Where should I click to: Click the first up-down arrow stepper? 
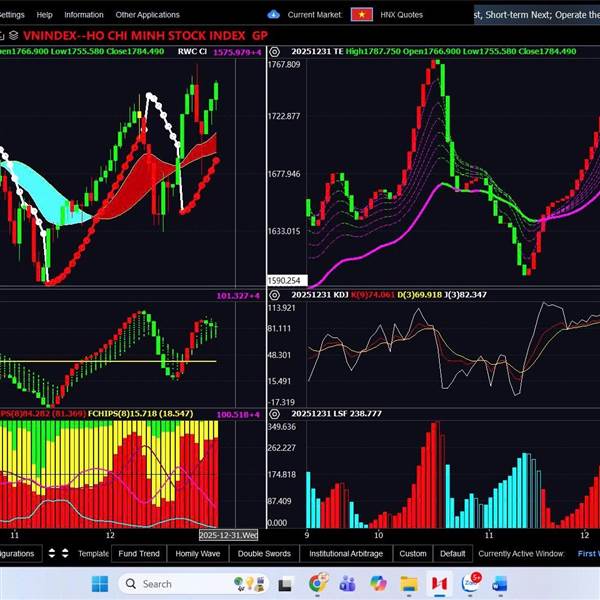pyautogui.click(x=52, y=553)
